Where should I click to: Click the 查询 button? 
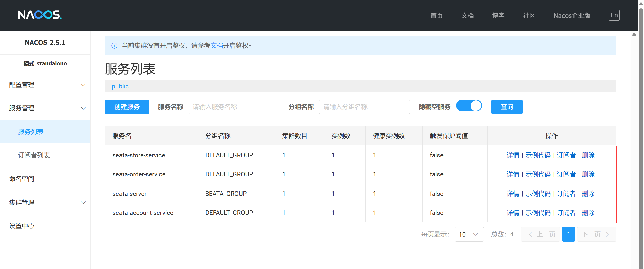tap(507, 107)
